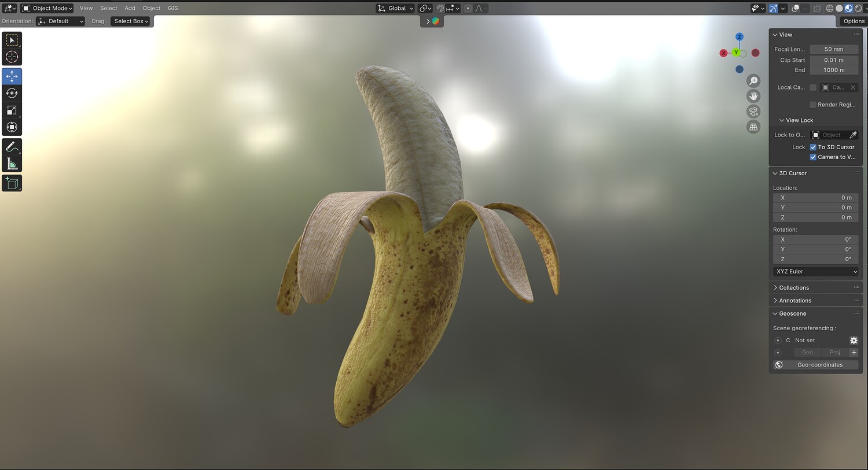Open the transform pivot point dropdown
This screenshot has width=868, height=470.
pyautogui.click(x=426, y=8)
